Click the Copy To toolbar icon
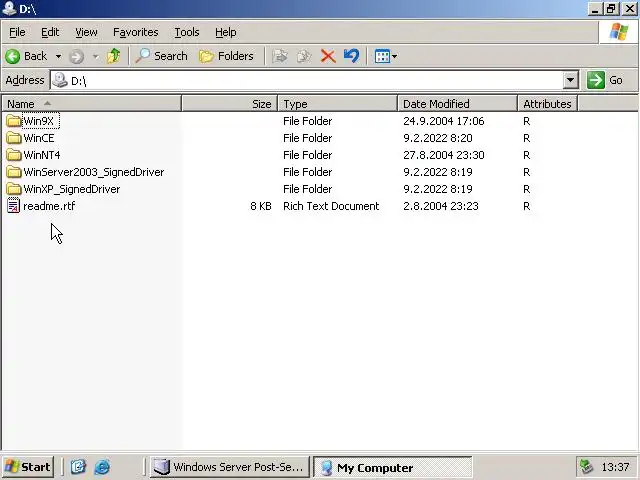Viewport: 640px width, 480px height. [304, 56]
